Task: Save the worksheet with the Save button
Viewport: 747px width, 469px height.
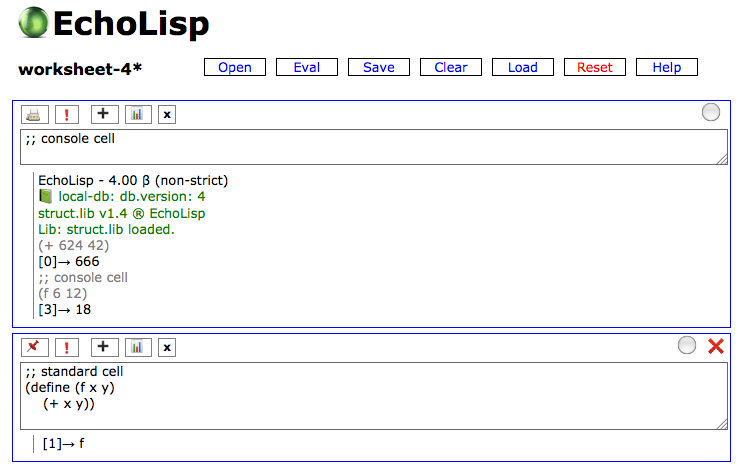Action: (x=379, y=67)
